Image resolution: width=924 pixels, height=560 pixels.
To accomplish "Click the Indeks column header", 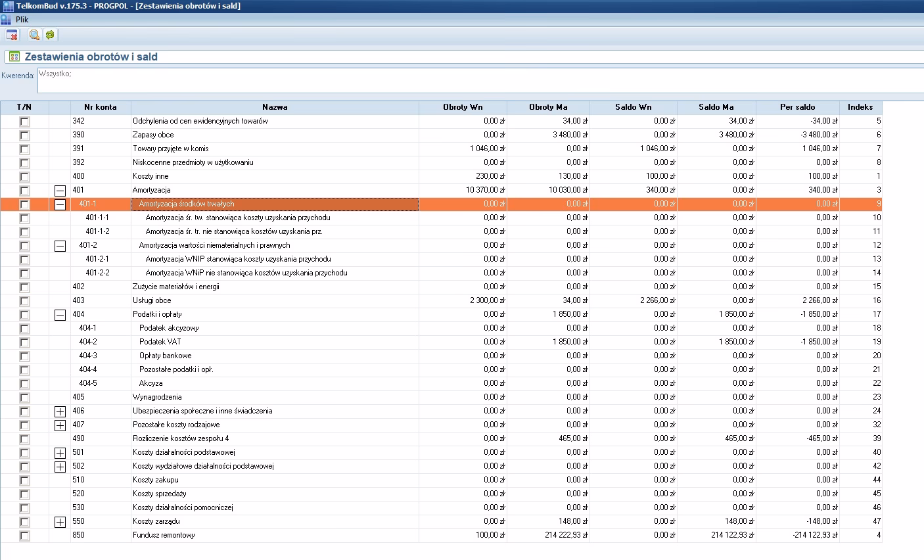I will (860, 107).
